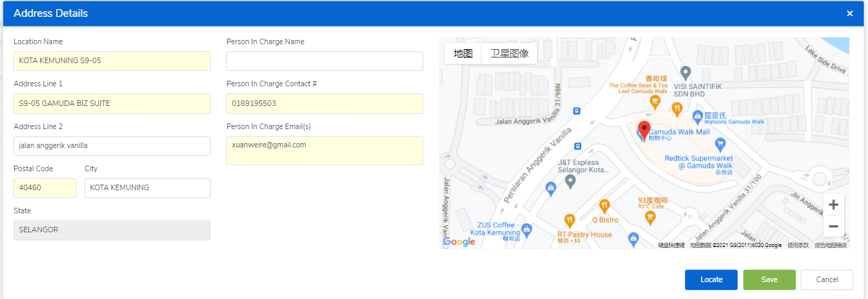The image size is (868, 299).
Task: Click into the Address Line 2 field
Action: point(112,146)
